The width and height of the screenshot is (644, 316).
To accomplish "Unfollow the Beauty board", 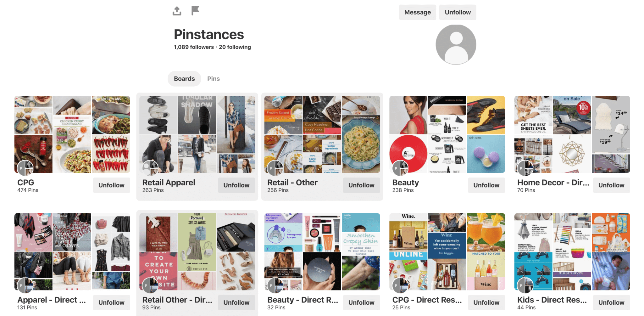I will [x=486, y=185].
